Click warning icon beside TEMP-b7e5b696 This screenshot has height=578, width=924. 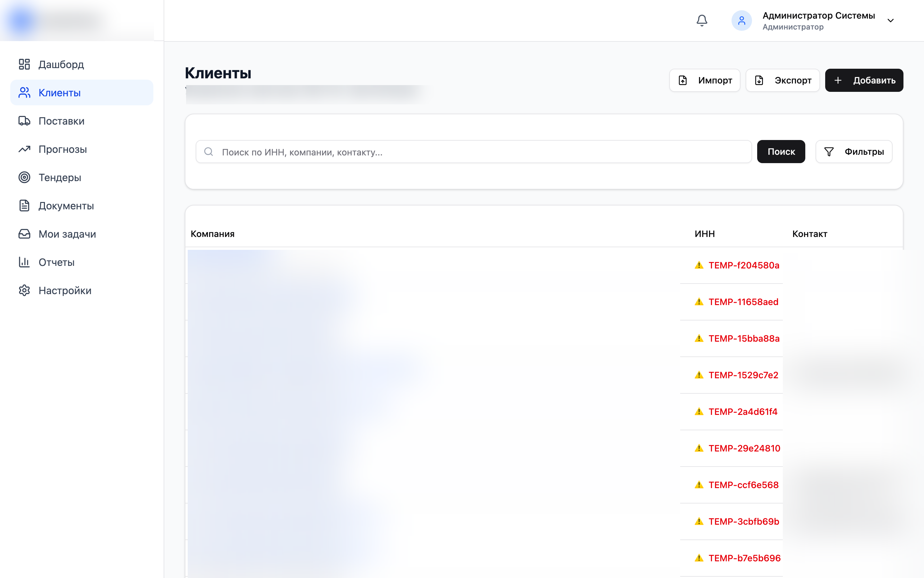coord(699,558)
